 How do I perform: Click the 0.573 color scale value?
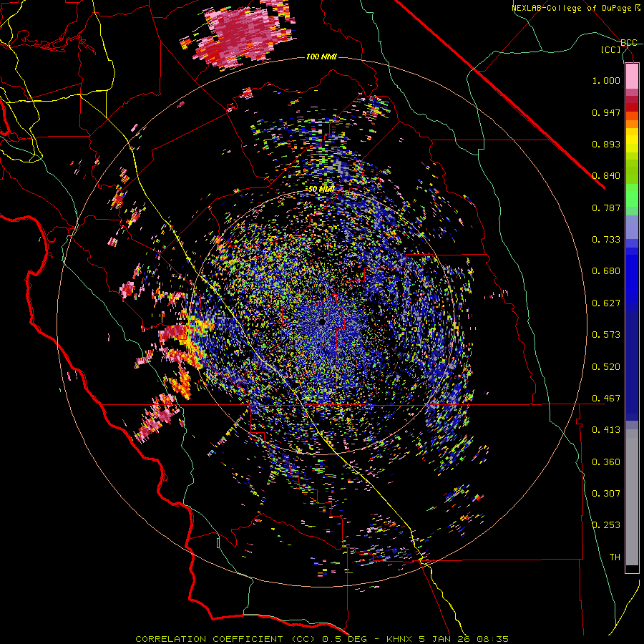(606, 335)
